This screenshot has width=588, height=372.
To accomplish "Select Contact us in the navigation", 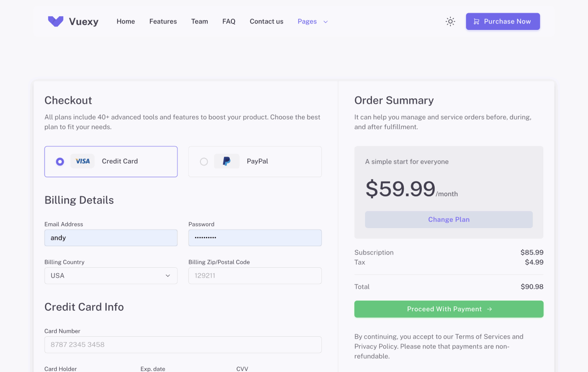I will [266, 21].
